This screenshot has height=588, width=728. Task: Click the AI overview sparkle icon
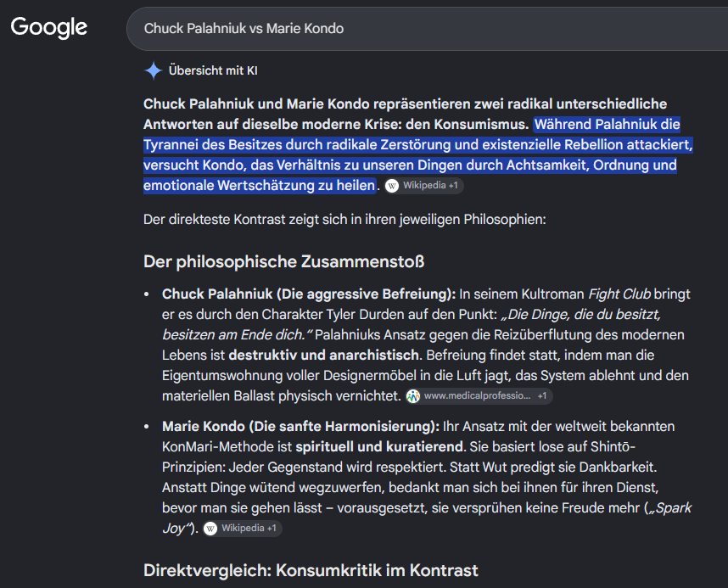click(154, 70)
